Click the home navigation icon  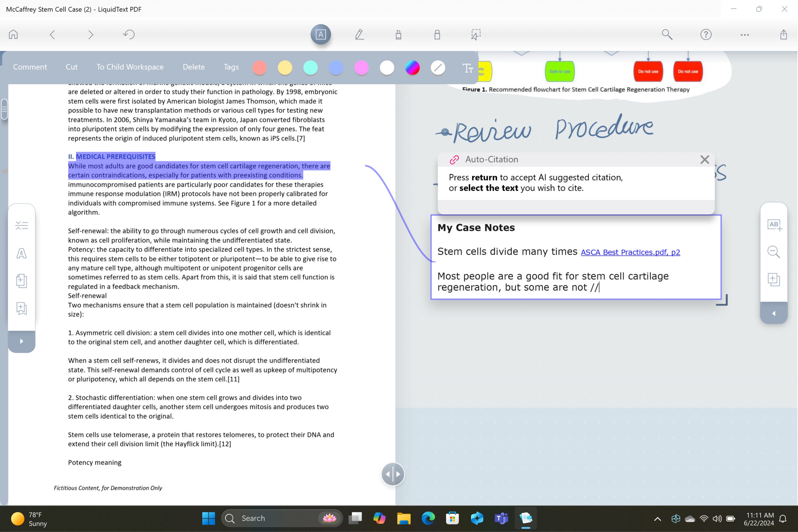point(13,34)
